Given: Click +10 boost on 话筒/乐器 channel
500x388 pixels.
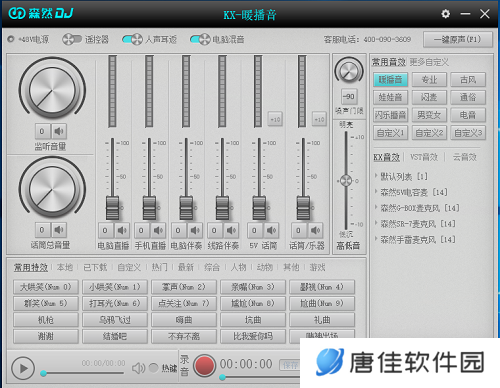Looking at the screenshot, I should click(319, 119).
